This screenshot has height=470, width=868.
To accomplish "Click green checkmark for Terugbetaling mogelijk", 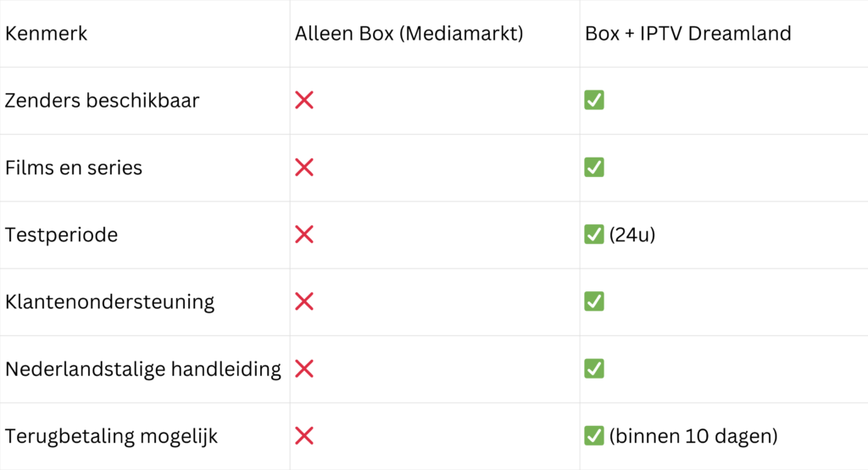I will 594,436.
